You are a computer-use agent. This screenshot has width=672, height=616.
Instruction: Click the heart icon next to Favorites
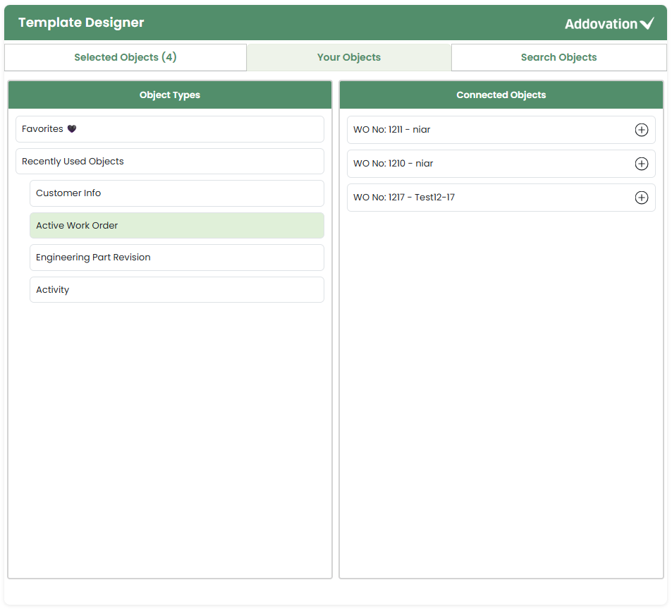(71, 129)
